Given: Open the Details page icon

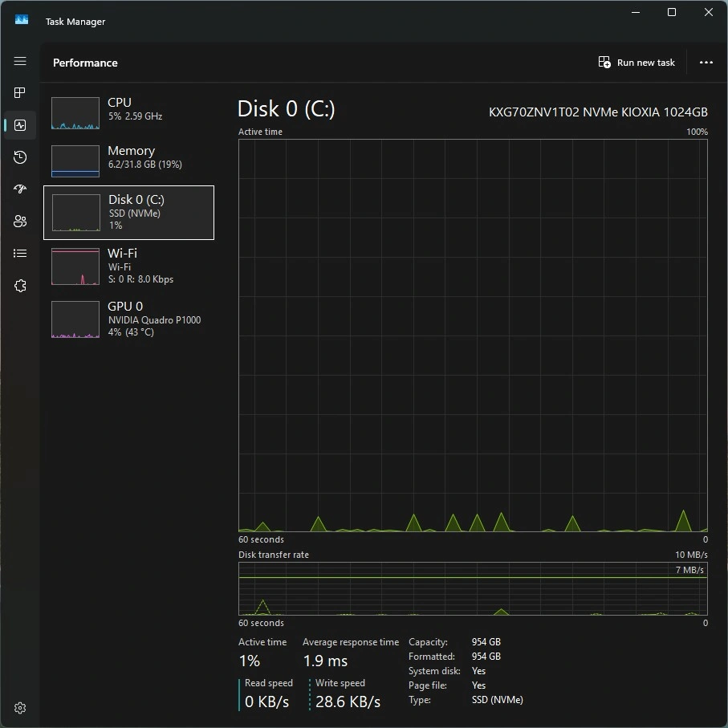Looking at the screenshot, I should (20, 254).
